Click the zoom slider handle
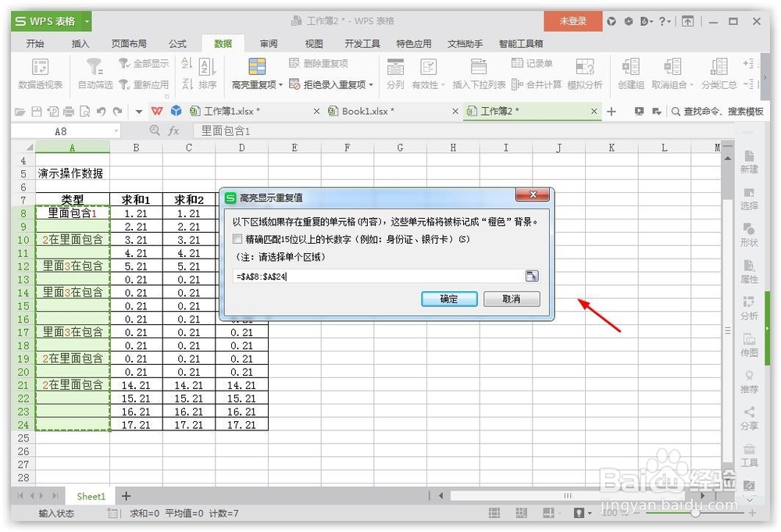 [x=695, y=512]
